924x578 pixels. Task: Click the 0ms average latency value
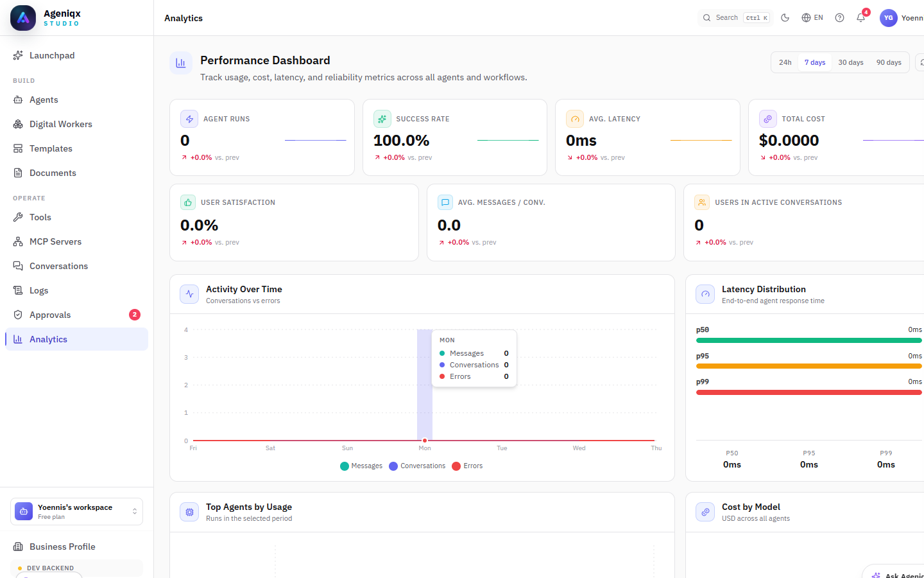[x=581, y=141]
